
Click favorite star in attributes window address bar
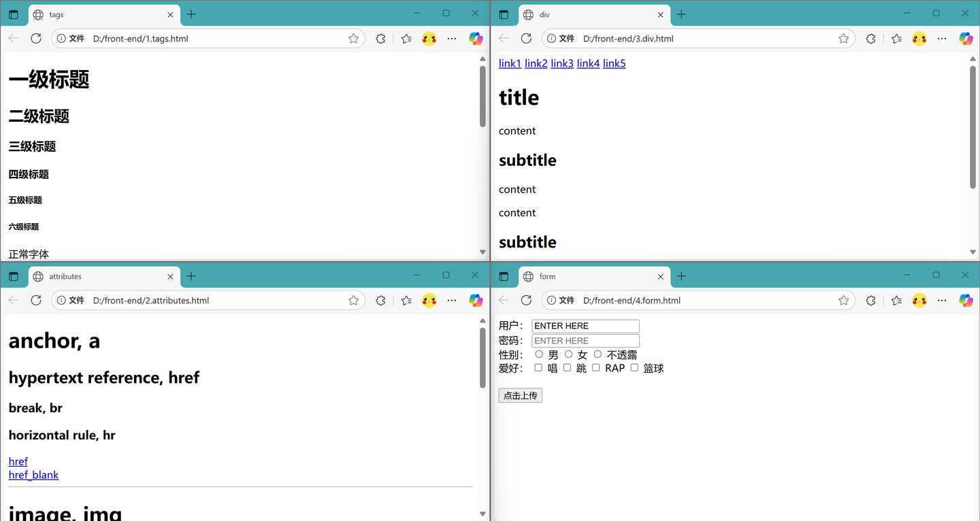(353, 301)
